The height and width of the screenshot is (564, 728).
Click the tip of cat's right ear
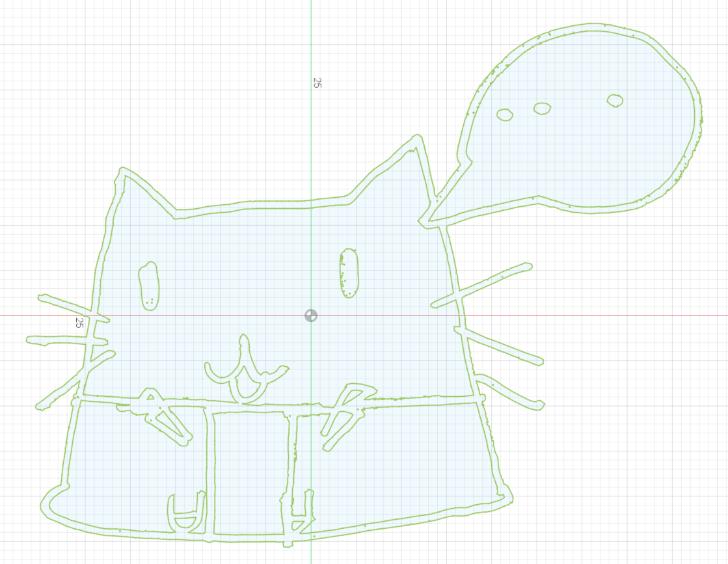pos(417,139)
